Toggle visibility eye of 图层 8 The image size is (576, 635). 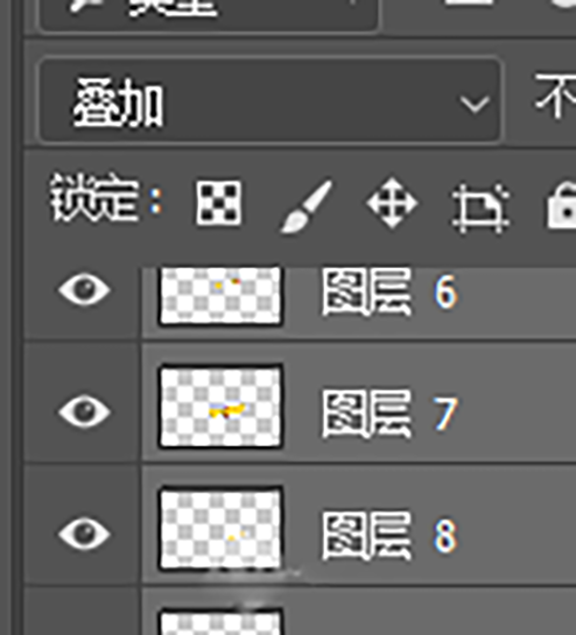click(84, 534)
